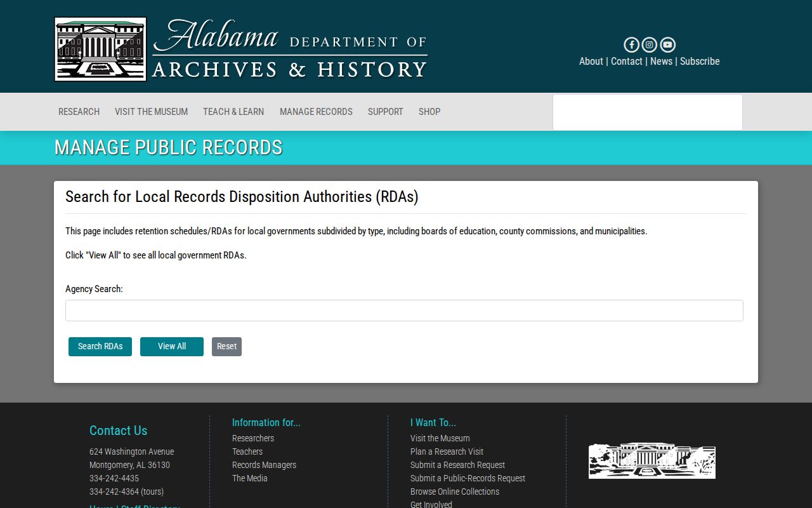Screen dimensions: 812x508
Task: Click the Contact Us footer heading
Action: pyautogui.click(x=118, y=431)
